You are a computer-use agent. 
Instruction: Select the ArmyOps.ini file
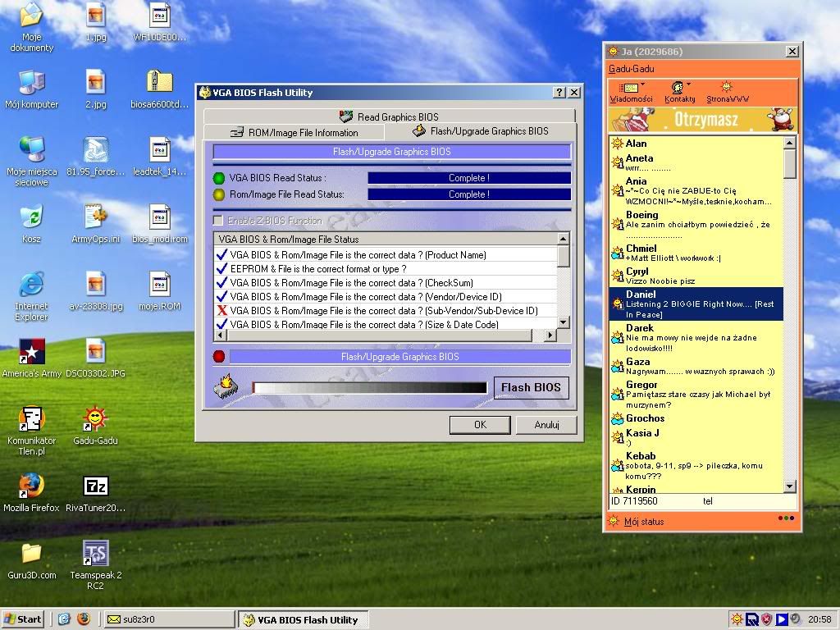pyautogui.click(x=95, y=223)
